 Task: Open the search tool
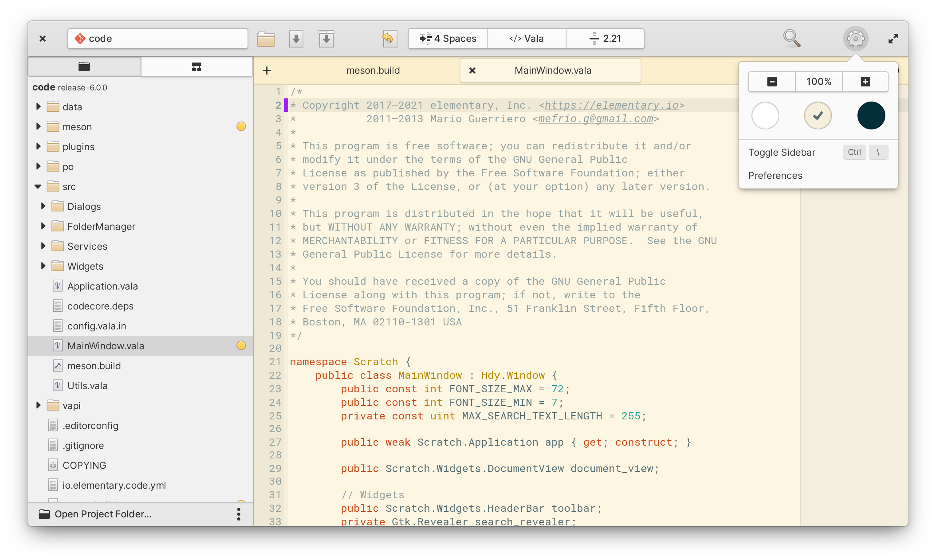(792, 38)
